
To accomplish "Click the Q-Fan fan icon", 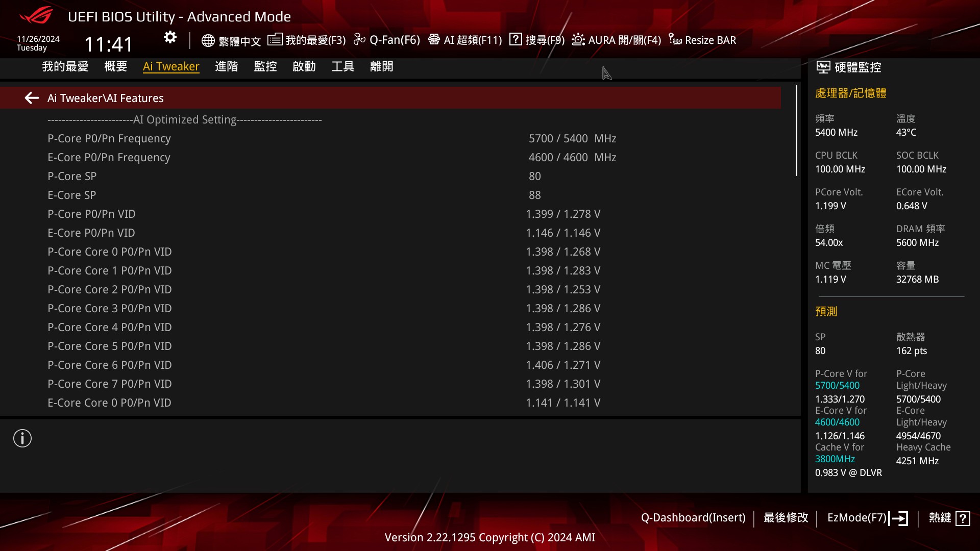I will coord(359,39).
